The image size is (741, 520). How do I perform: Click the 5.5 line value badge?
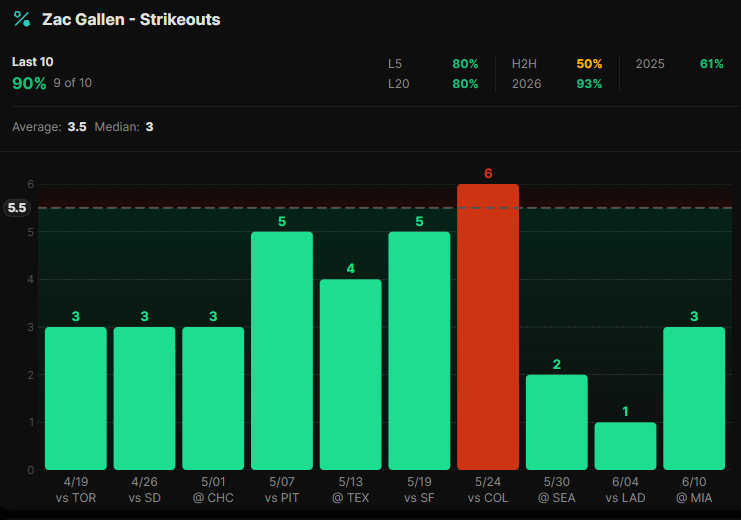pos(17,208)
